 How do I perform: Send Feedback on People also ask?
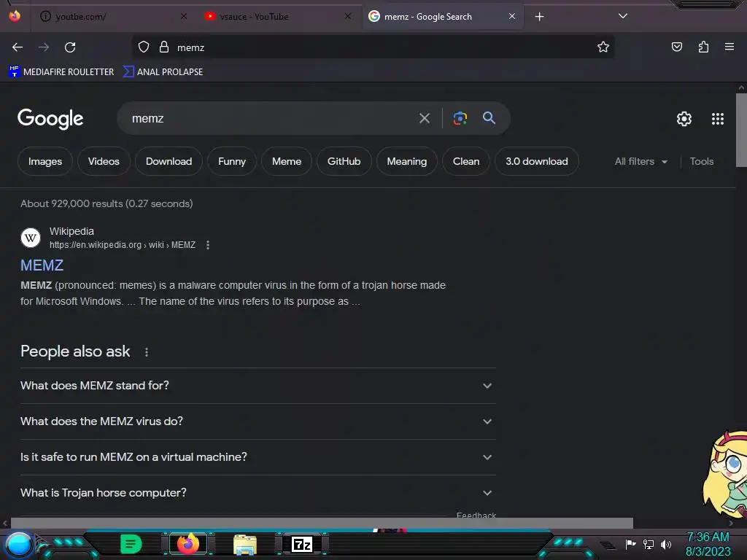tap(476, 516)
